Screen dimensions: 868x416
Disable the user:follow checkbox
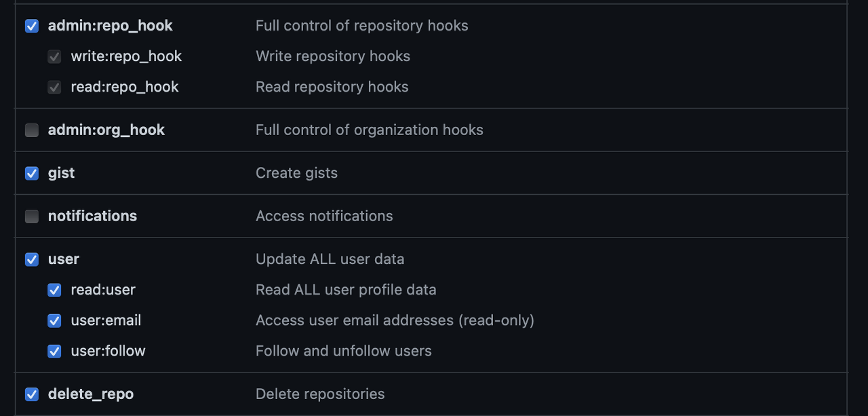(x=54, y=352)
